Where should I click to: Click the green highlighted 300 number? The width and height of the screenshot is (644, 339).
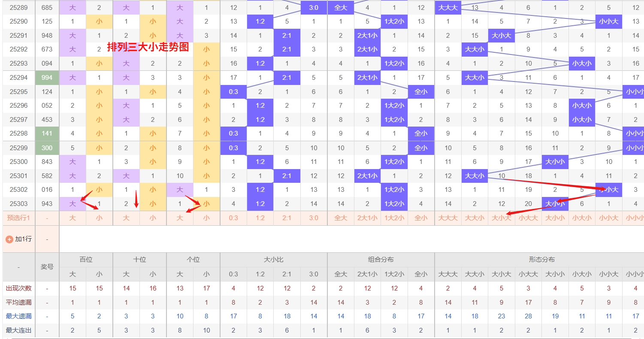[x=47, y=148]
